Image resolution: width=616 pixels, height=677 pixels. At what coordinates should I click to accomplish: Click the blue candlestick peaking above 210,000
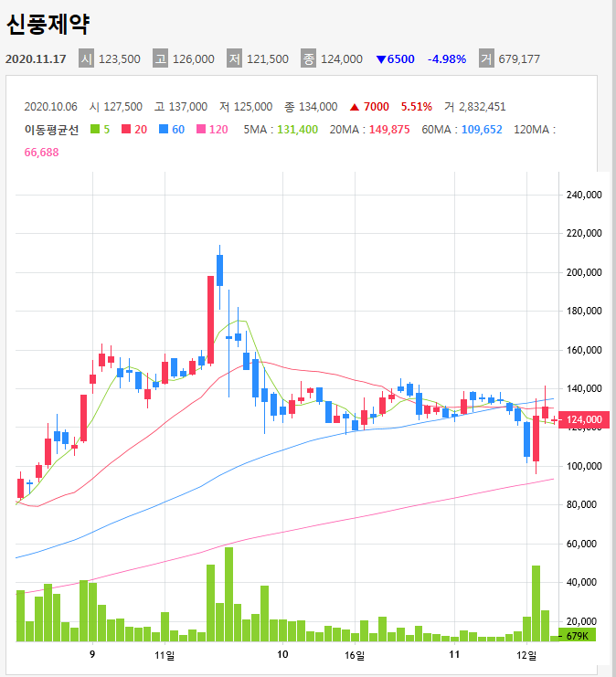pos(220,270)
